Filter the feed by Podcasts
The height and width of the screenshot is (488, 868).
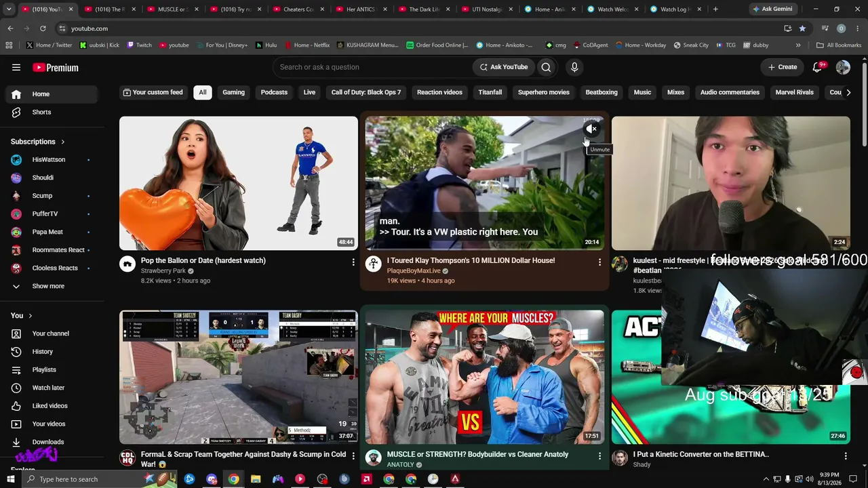274,92
